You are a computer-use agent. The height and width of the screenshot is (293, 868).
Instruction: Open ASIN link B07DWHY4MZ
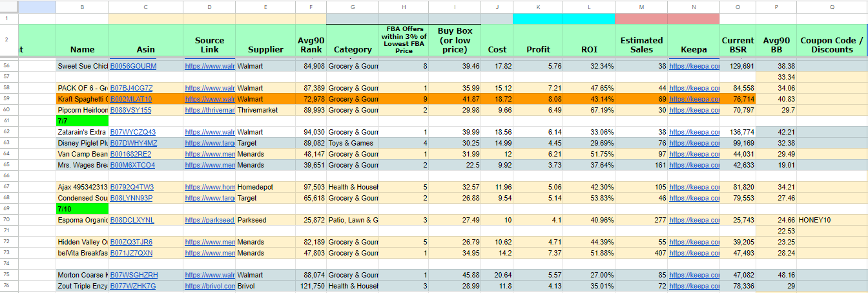click(x=133, y=143)
